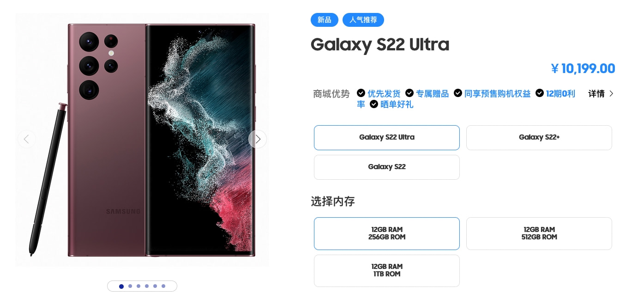The width and height of the screenshot is (644, 299).
Task: Choose 12GB RAM 1TB ROM option
Action: pos(387,271)
